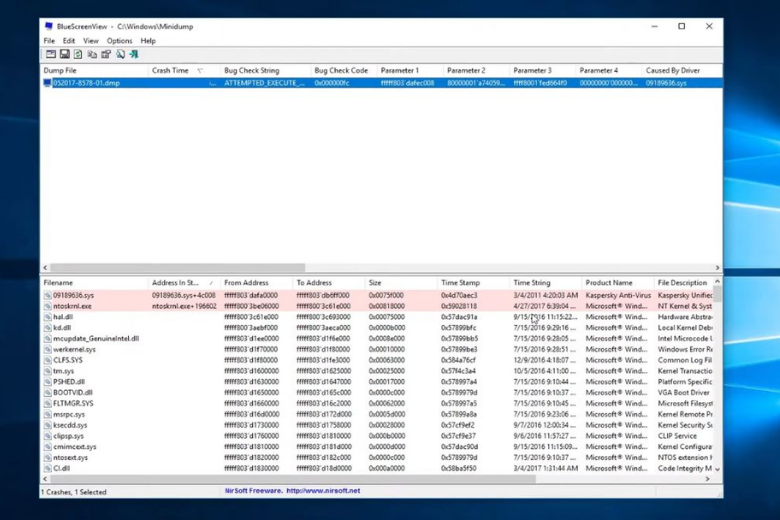
Task: Select the ATTEMPTED_EXECUTE_ bug check string cell
Action: point(265,83)
